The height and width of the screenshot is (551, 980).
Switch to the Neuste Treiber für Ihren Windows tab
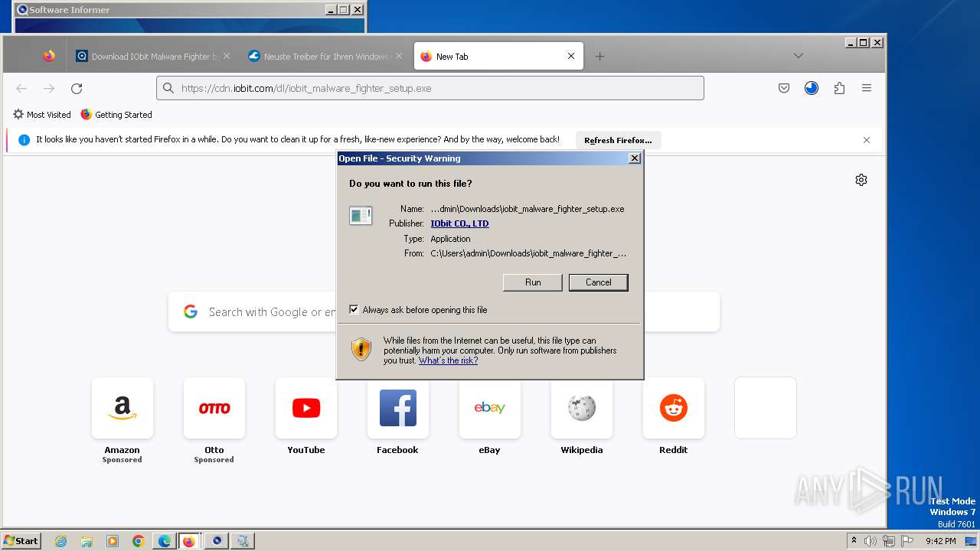point(325,57)
